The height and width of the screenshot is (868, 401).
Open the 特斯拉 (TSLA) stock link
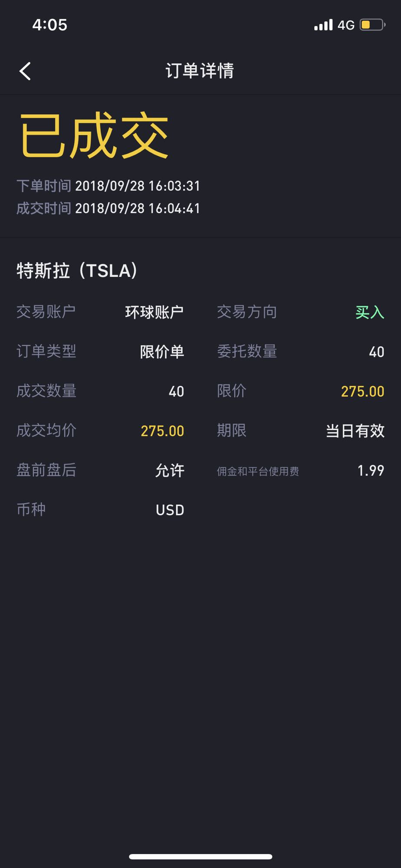click(77, 271)
